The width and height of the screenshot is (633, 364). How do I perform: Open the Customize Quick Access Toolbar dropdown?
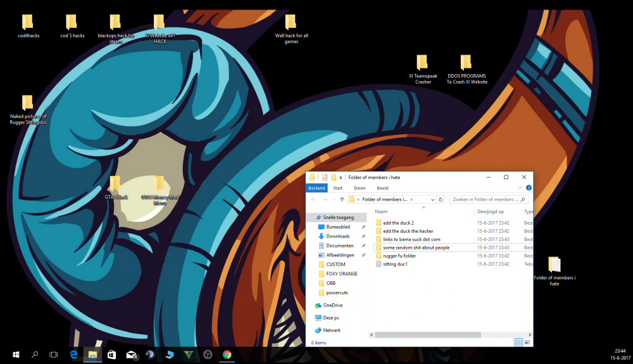click(x=341, y=177)
